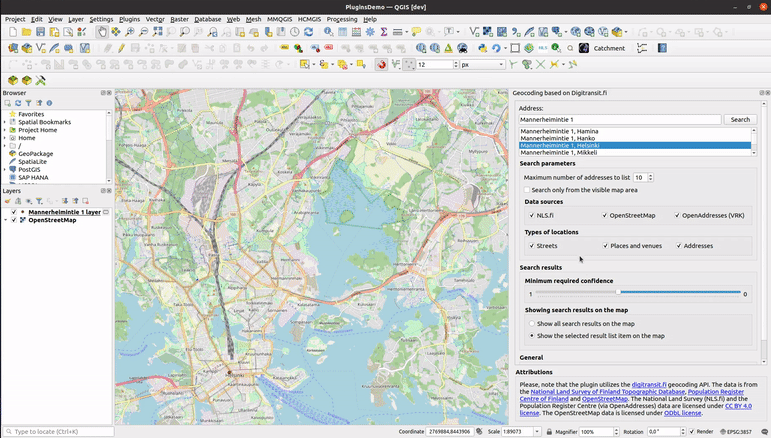Open the px snapping units dropdown

[501, 64]
